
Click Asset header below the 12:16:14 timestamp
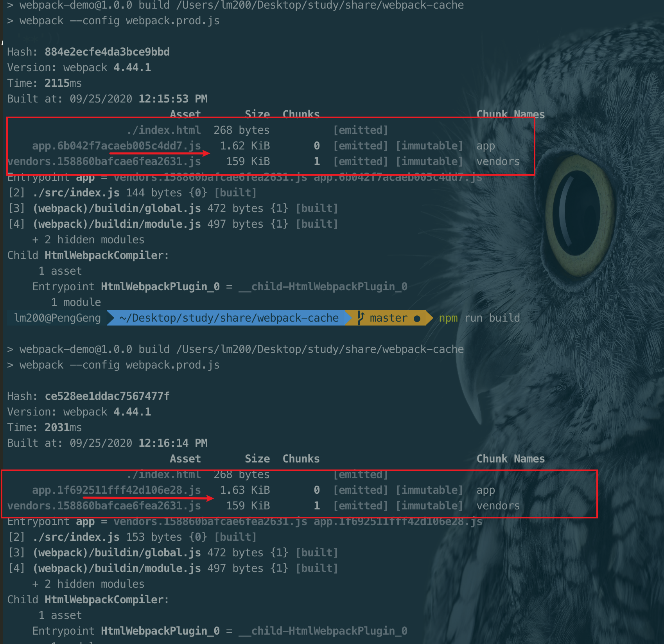[x=185, y=459]
